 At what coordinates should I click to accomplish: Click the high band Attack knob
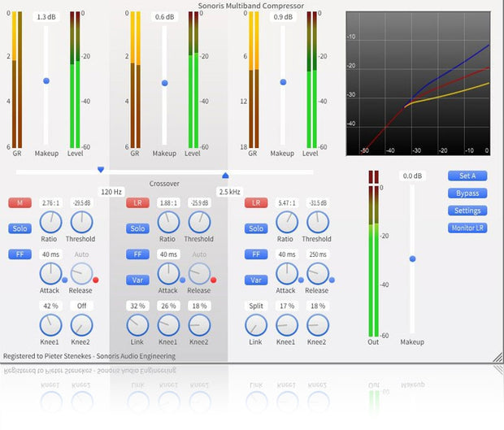point(287,273)
